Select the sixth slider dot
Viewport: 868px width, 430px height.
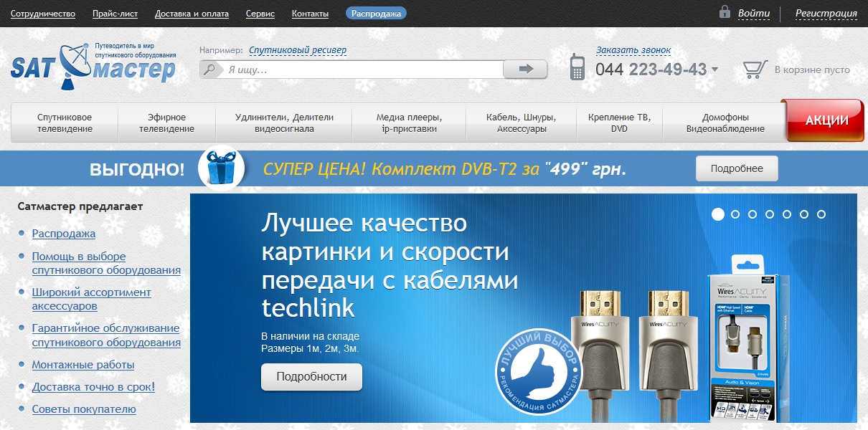pyautogui.click(x=804, y=214)
